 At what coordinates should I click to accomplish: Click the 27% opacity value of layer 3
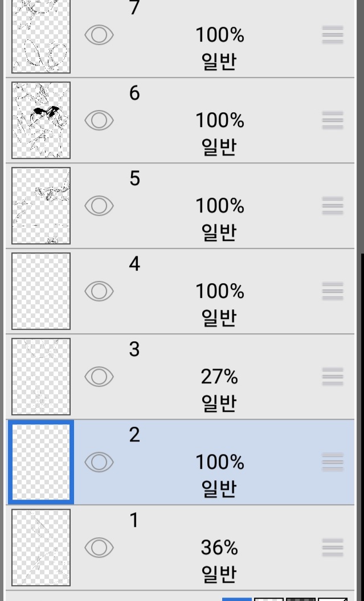[x=219, y=377]
